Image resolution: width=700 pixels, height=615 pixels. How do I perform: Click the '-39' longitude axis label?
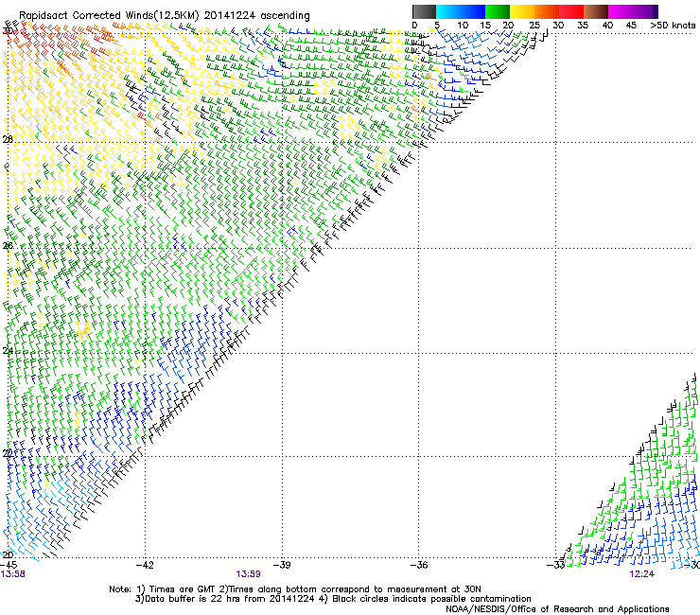(282, 565)
